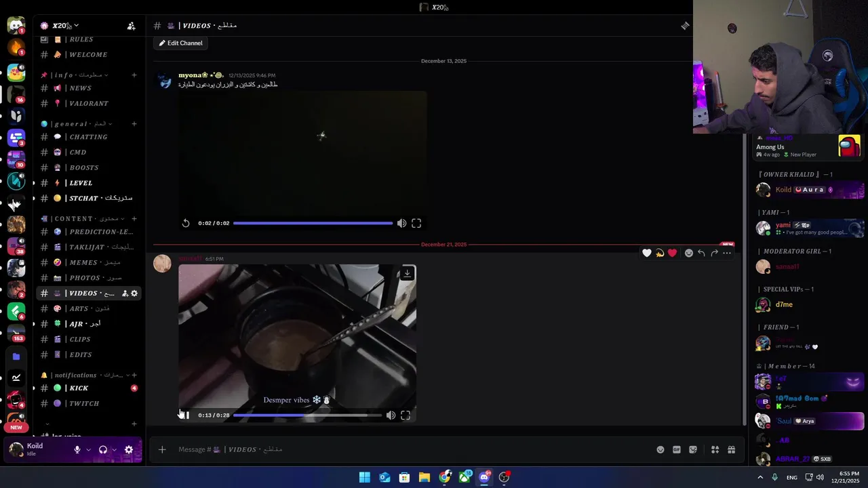The image size is (868, 488).
Task: React with the white heart emoji
Action: click(x=647, y=253)
